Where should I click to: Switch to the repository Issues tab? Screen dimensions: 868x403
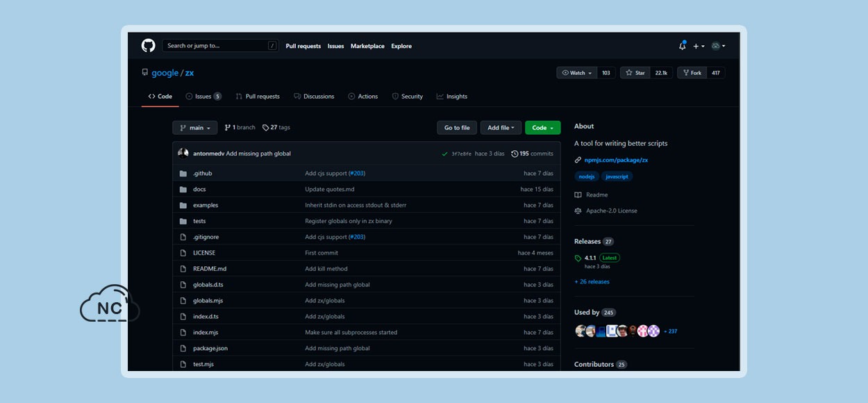pyautogui.click(x=203, y=97)
